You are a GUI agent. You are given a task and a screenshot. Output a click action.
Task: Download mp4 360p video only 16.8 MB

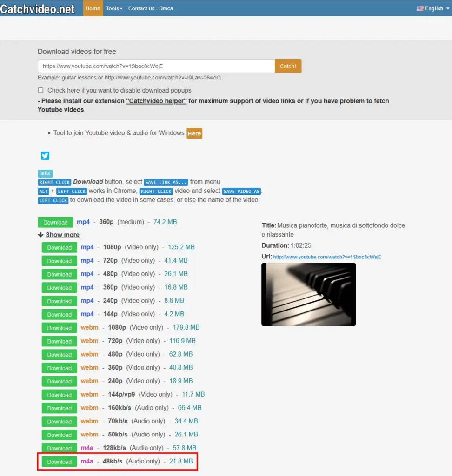click(x=59, y=287)
